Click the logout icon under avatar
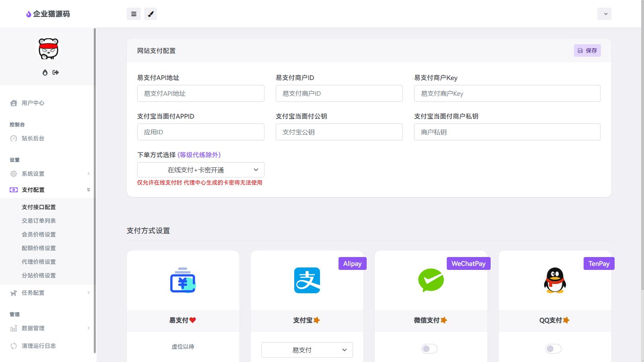The height and width of the screenshot is (362, 644). click(x=56, y=72)
